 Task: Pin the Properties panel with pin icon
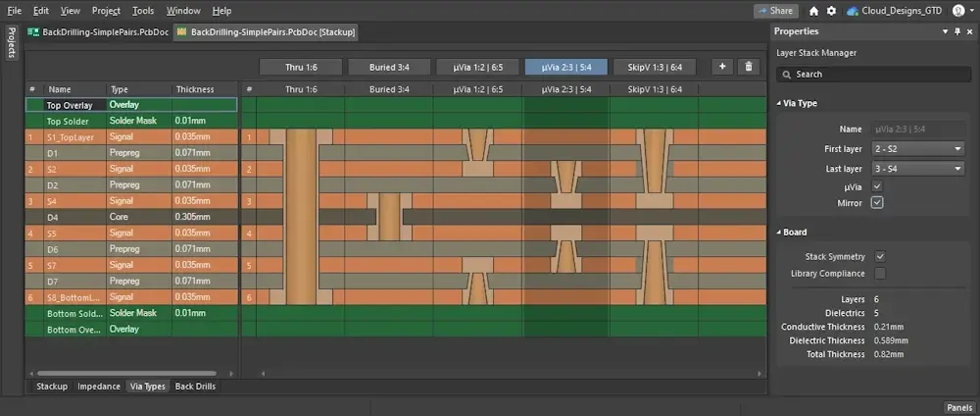click(957, 31)
